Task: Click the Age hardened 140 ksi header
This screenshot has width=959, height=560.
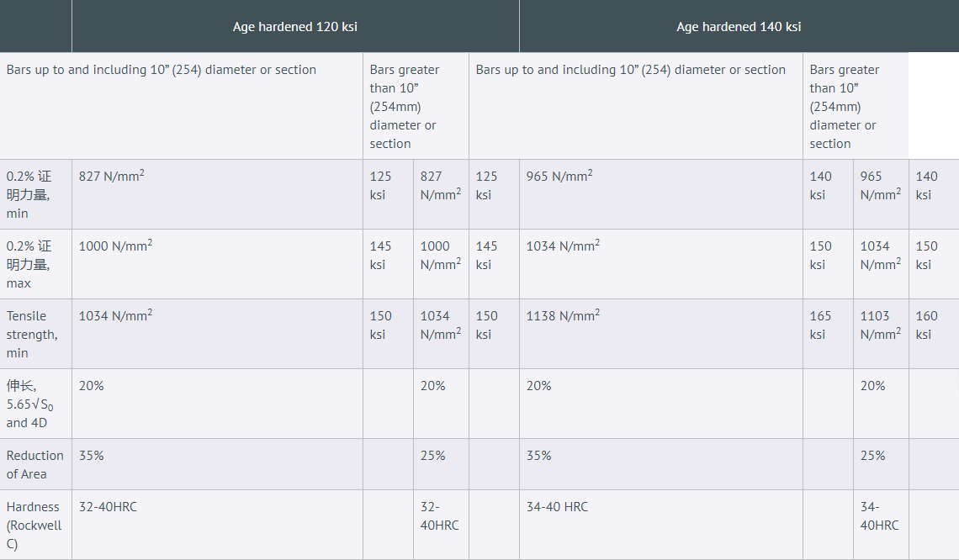Action: [738, 27]
